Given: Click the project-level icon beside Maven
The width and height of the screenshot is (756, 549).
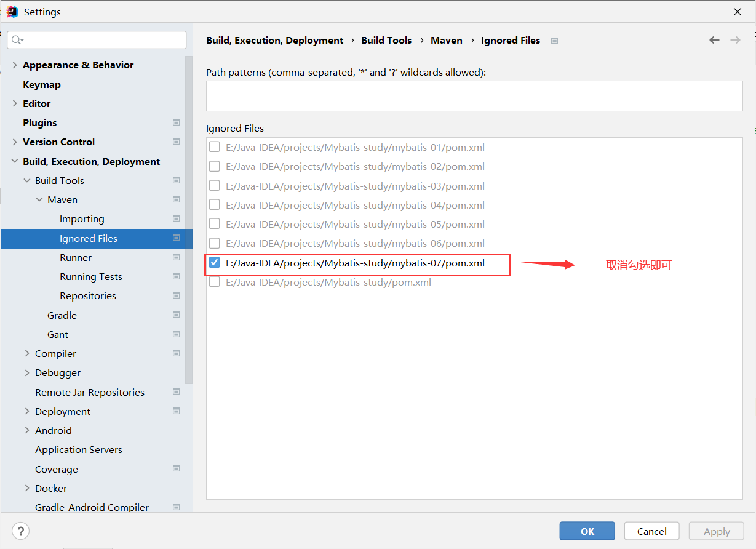Looking at the screenshot, I should point(176,199).
